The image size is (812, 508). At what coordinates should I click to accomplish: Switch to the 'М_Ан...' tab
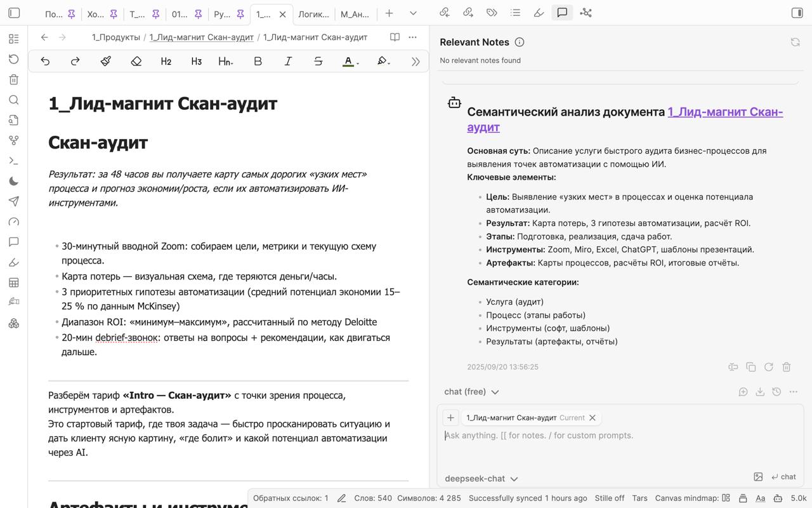355,14
